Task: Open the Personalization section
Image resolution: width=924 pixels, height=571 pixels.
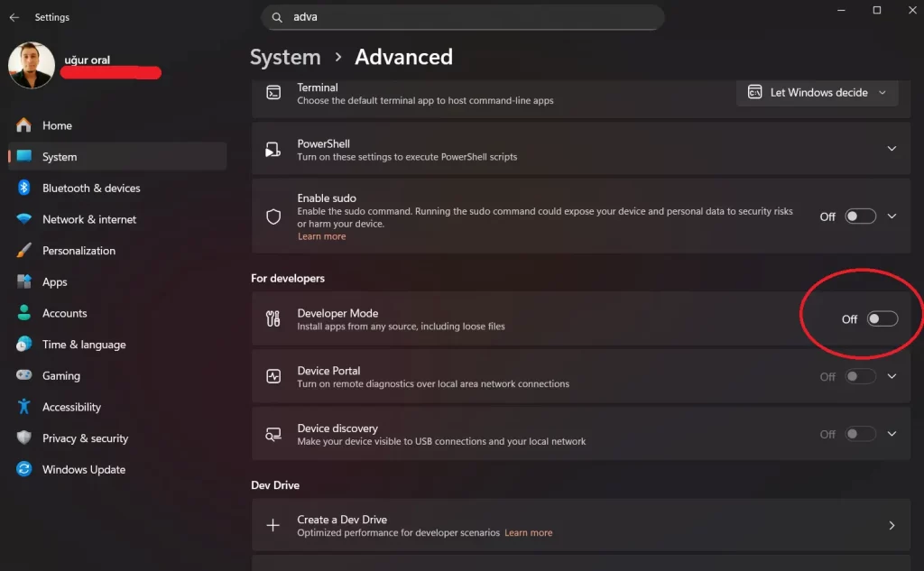Action: click(x=79, y=250)
